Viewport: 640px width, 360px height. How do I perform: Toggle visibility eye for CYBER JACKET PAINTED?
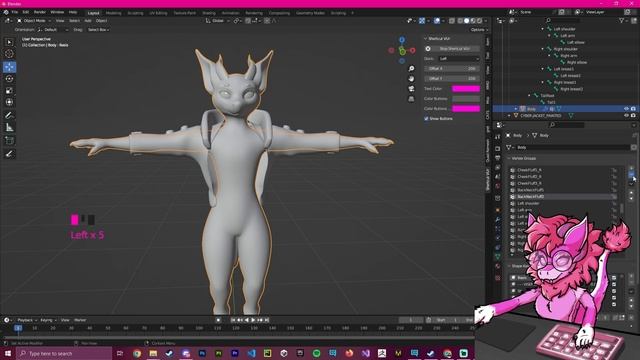pos(626,116)
